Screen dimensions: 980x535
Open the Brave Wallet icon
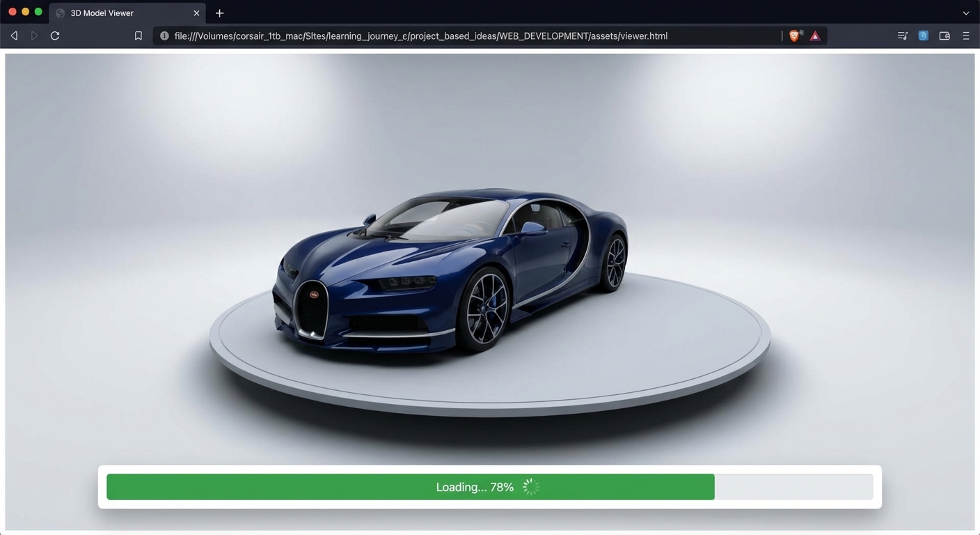(x=945, y=36)
